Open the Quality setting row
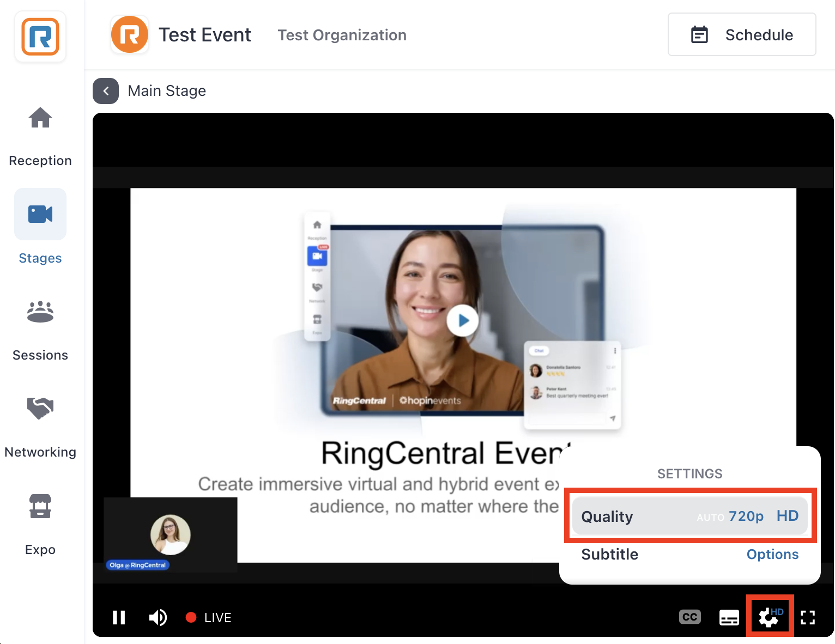This screenshot has width=835, height=644. click(690, 516)
